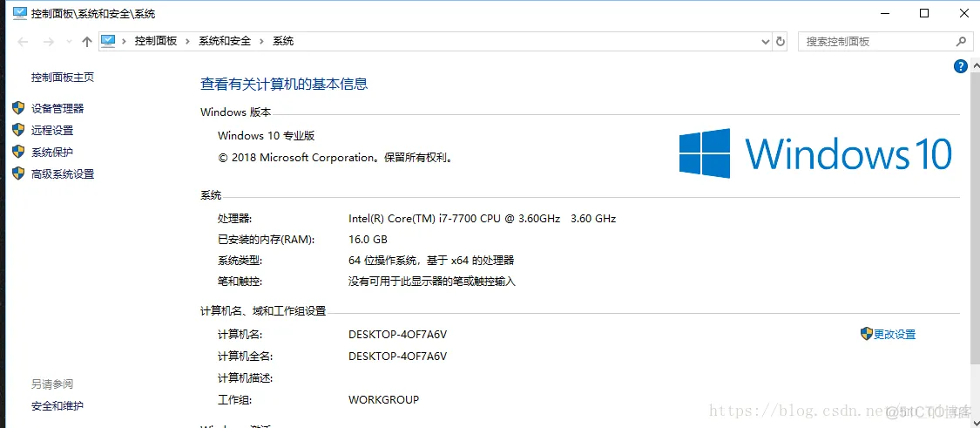Open 控制面板主页 link

[63, 77]
